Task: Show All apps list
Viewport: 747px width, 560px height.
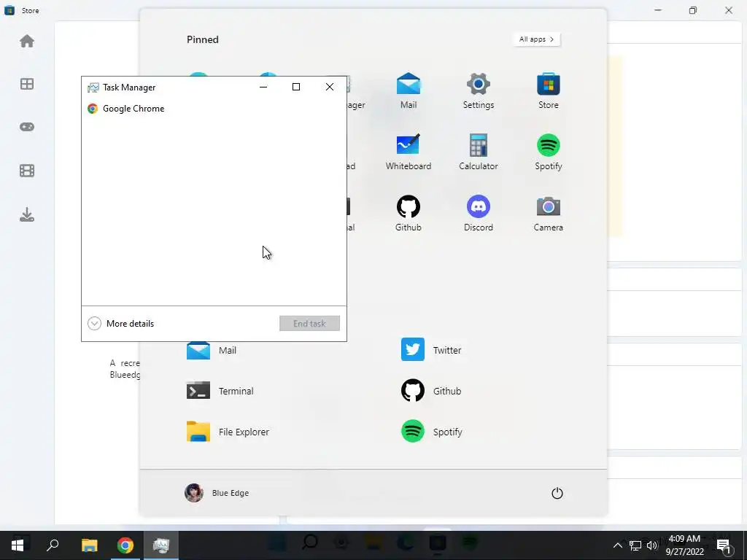Action: 536,39
